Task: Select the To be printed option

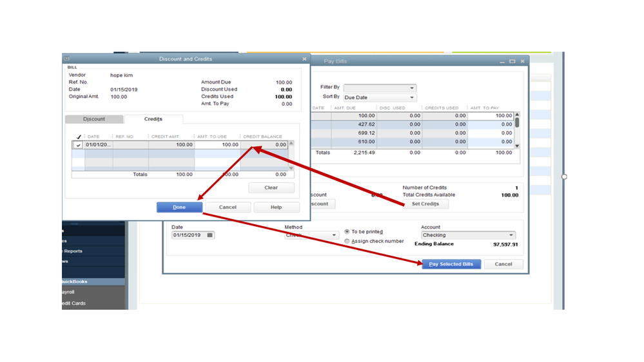Action: (x=347, y=232)
